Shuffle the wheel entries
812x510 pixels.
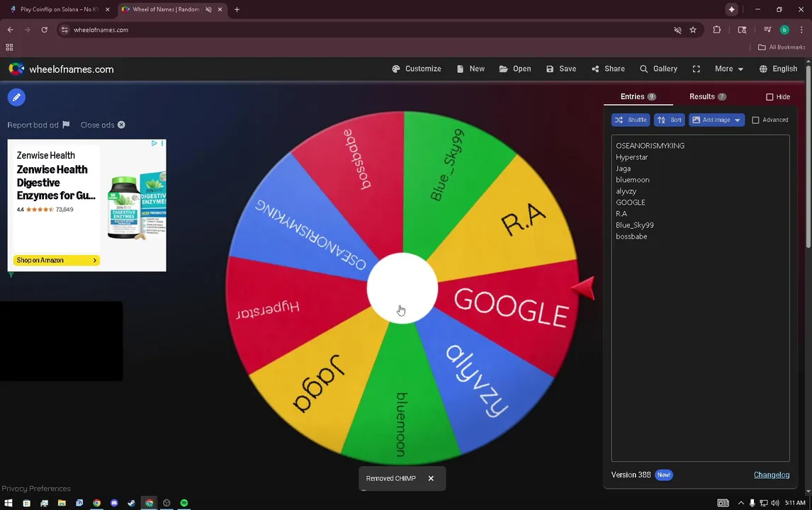630,120
